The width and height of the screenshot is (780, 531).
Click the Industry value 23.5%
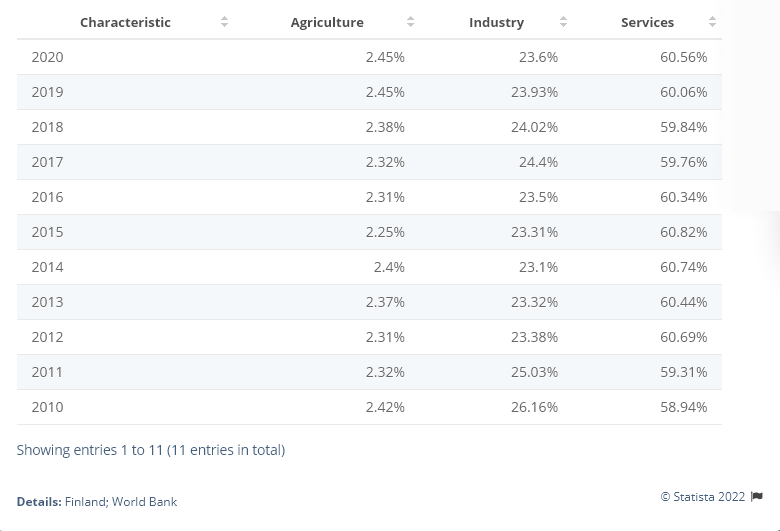click(538, 197)
